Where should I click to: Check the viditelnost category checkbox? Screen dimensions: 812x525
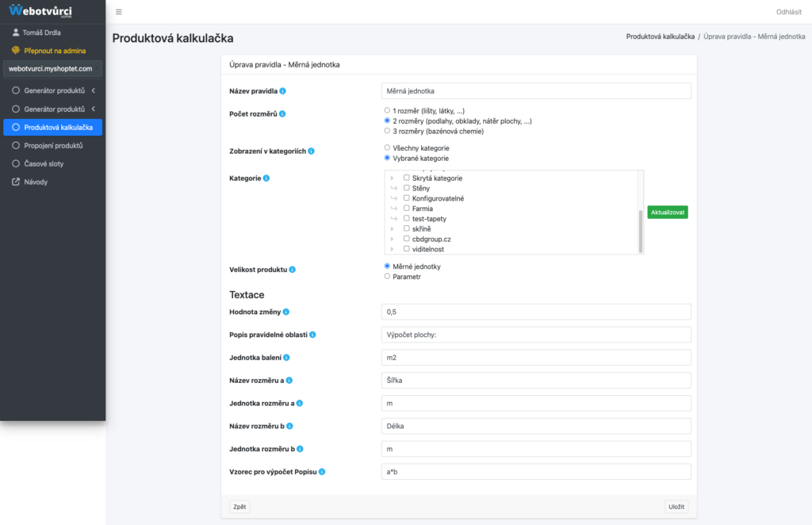click(x=407, y=249)
